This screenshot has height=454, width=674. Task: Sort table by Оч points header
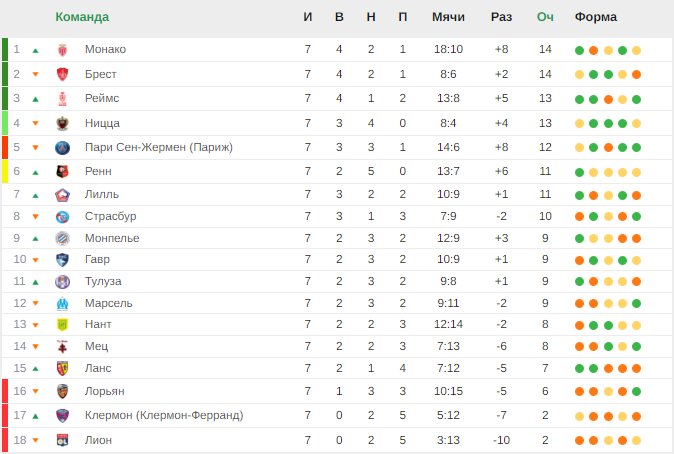point(545,17)
